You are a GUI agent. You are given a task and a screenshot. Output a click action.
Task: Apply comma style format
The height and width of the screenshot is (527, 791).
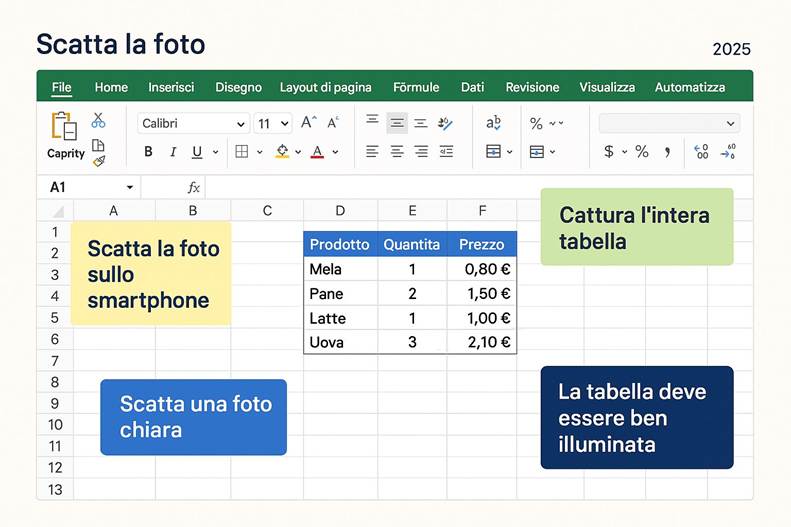click(667, 152)
